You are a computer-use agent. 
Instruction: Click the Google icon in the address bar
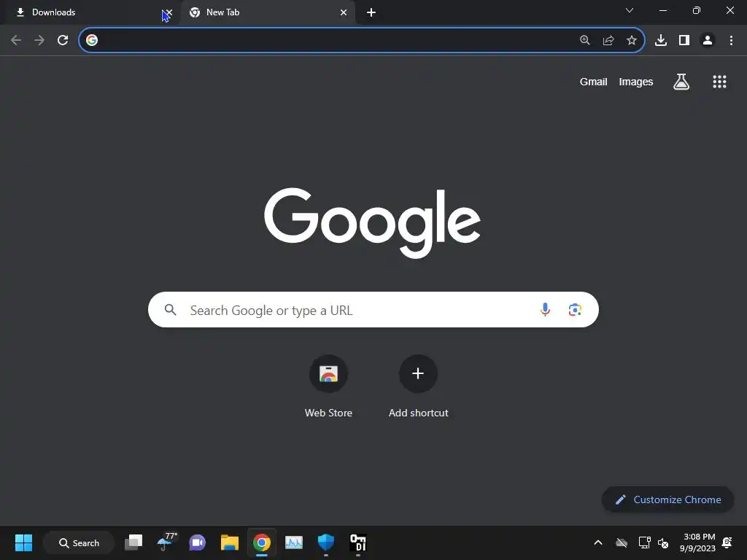click(x=92, y=40)
